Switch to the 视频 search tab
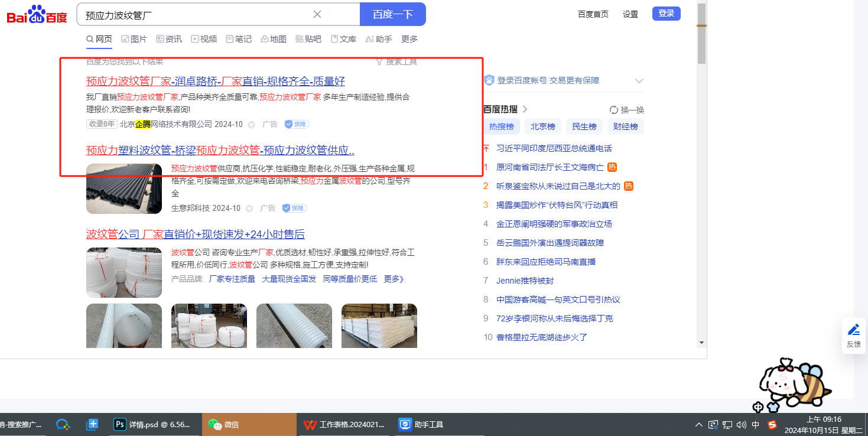 click(204, 39)
